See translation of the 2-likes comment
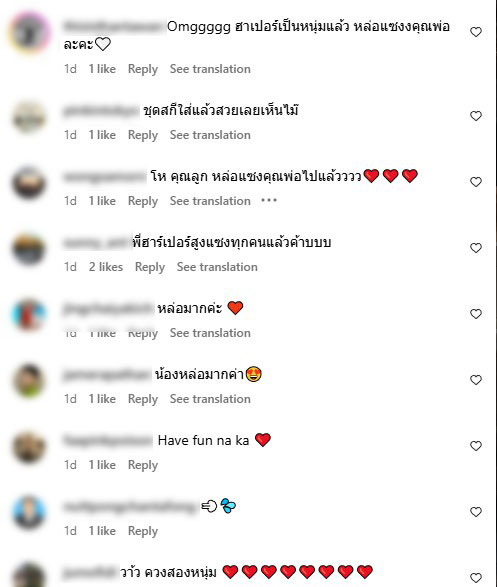This screenshot has width=497, height=587. coord(217,267)
